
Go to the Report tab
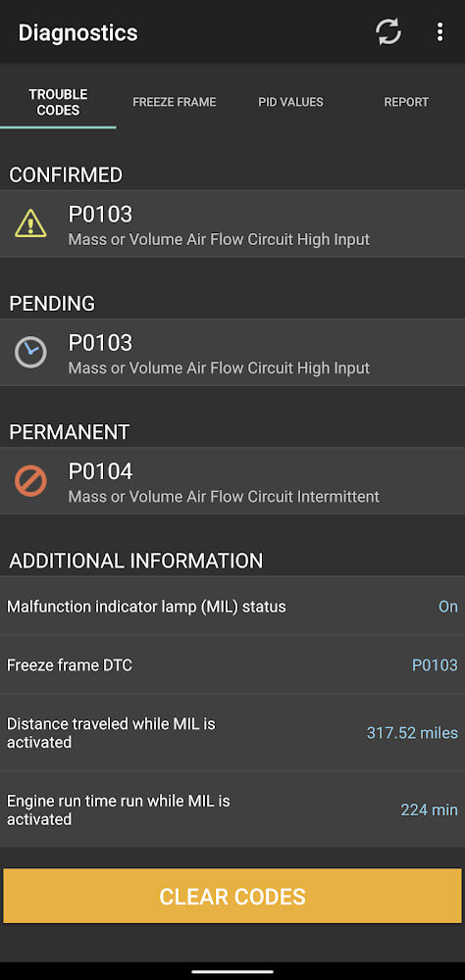click(x=406, y=102)
